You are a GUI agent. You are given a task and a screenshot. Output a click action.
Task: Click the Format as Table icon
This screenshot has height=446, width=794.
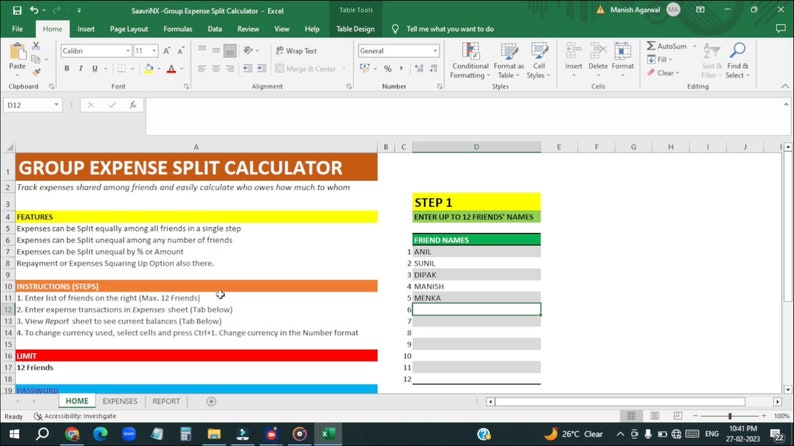[509, 51]
